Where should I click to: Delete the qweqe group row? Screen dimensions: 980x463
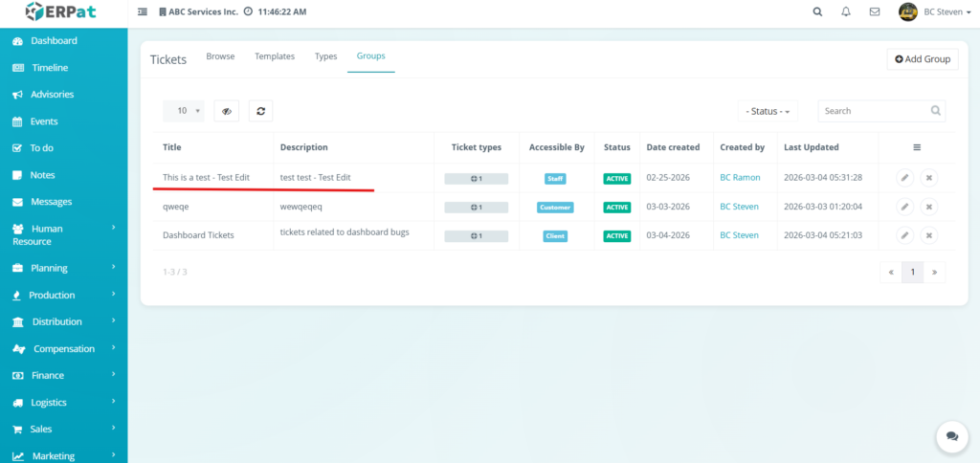[x=928, y=207]
